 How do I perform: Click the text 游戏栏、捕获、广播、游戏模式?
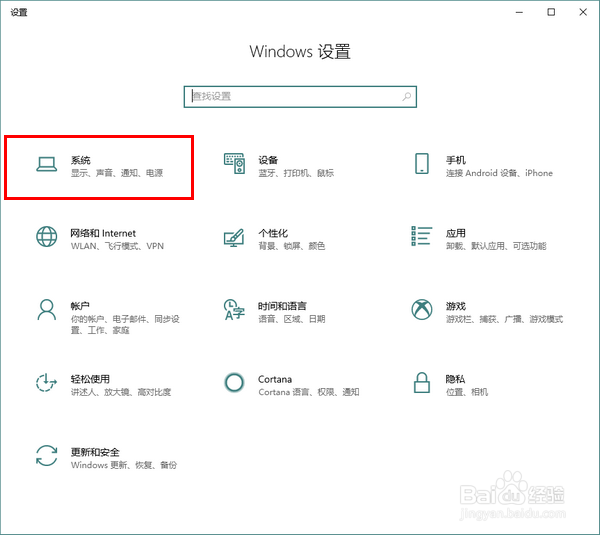click(504, 319)
